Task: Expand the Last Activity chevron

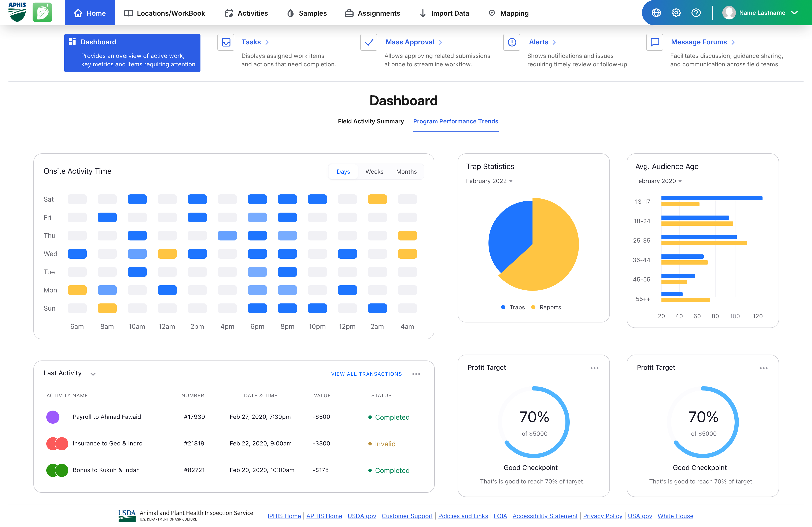Action: coord(93,374)
